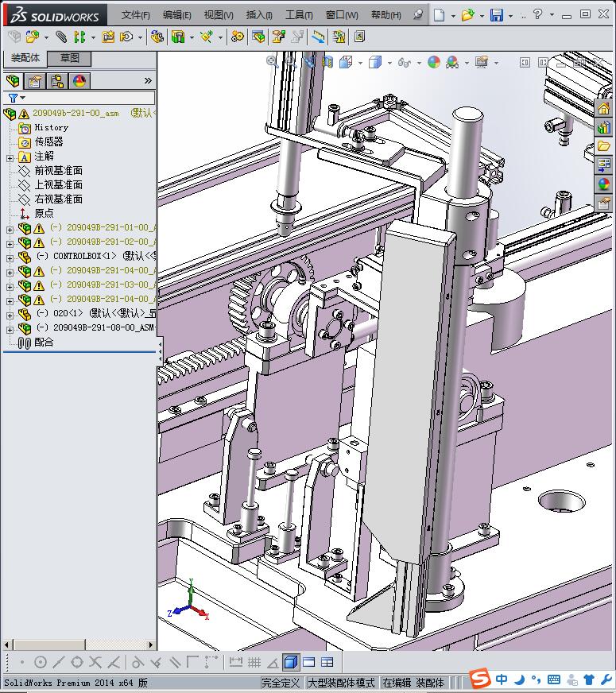Expand the 注解 annotations folder
The image size is (616, 693).
click(10, 158)
